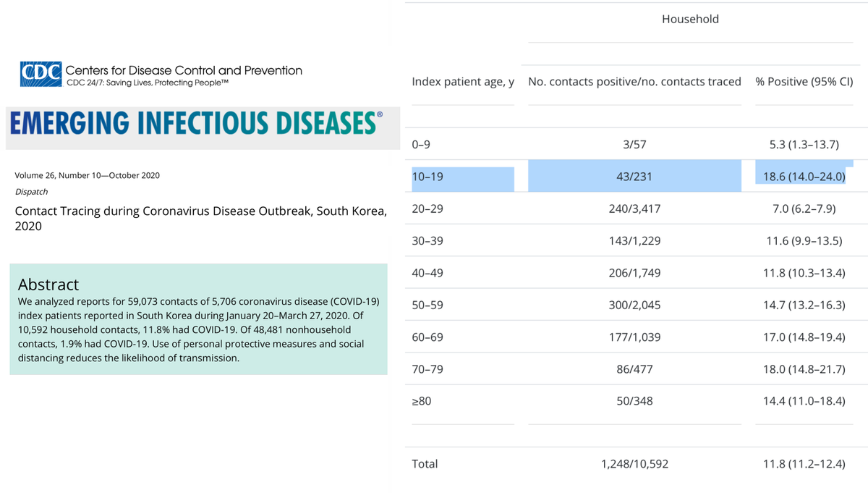Click the '177/1,039' cell
This screenshot has width=868, height=493.
[x=634, y=337]
